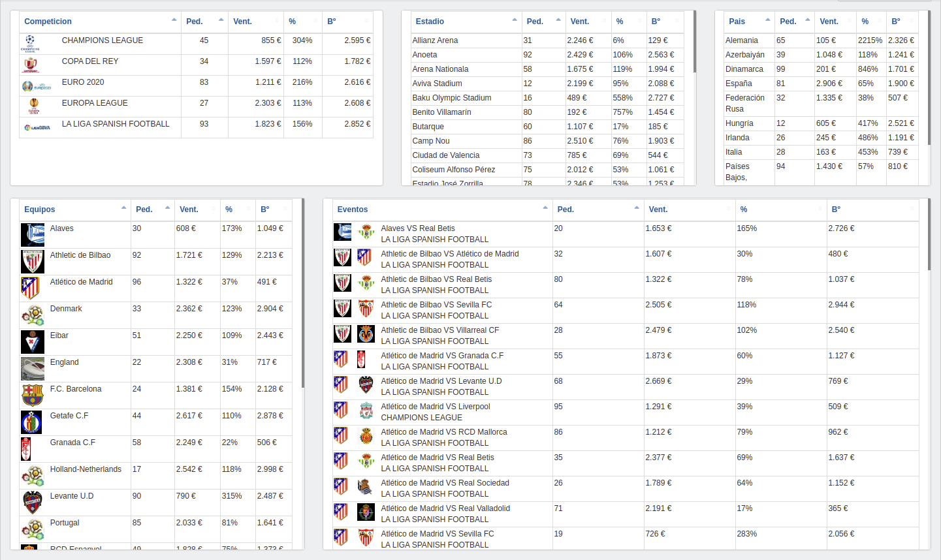This screenshot has width=941, height=560.
Task: Click the Alaves team crest
Action: click(x=33, y=235)
